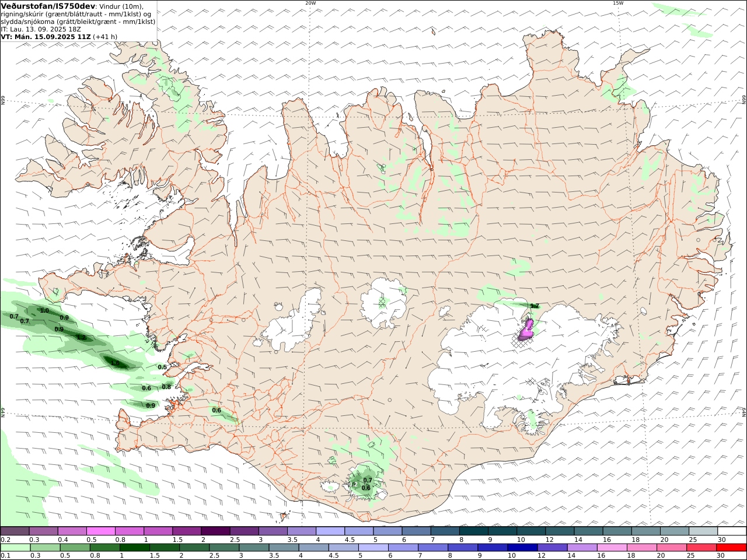Click the white 30 snow legend swatch
Image resolution: width=747 pixels, height=560 pixels.
click(x=732, y=531)
